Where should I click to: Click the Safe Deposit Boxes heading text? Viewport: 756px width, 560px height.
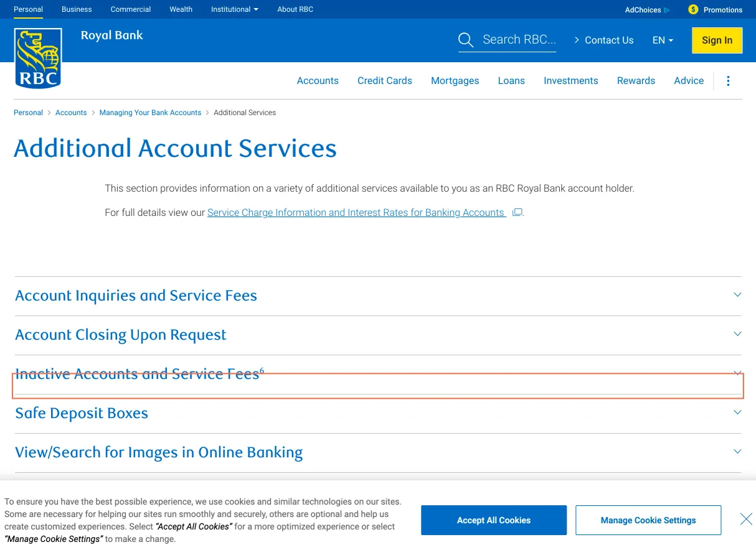pyautogui.click(x=82, y=413)
